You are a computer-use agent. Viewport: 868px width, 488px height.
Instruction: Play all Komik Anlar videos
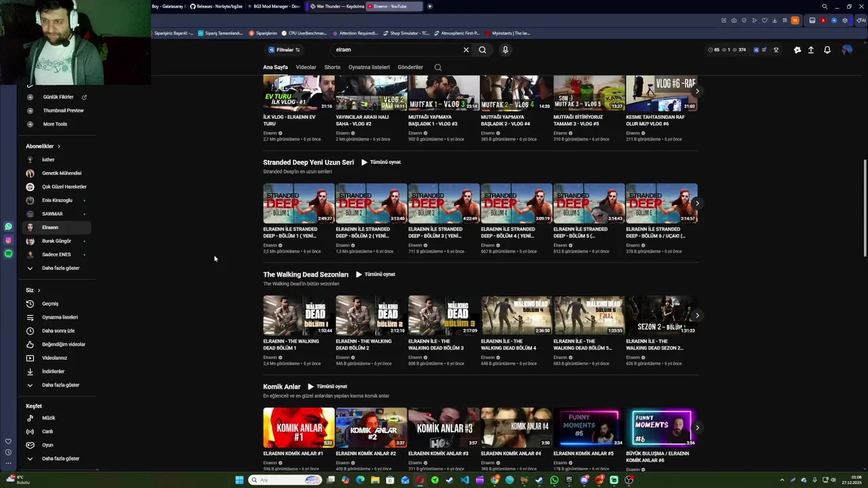pos(328,386)
